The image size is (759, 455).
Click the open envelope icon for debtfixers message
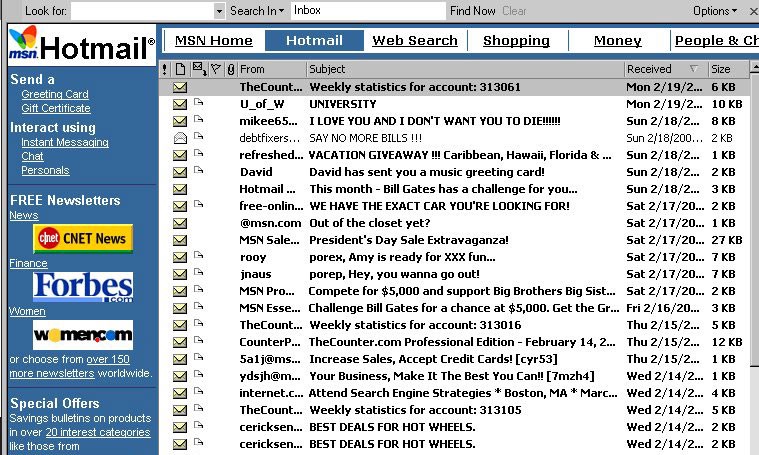(180, 138)
